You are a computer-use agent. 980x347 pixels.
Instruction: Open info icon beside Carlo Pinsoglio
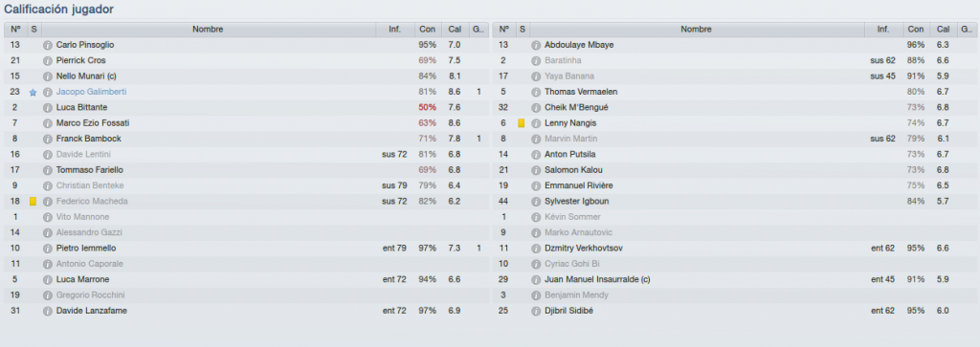click(x=48, y=45)
